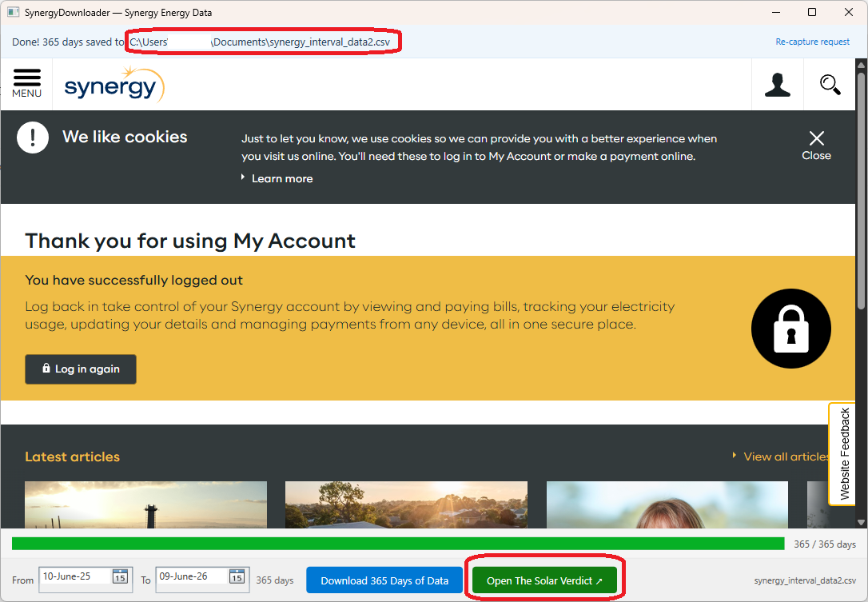Click Open The Solar Verdict button
The image size is (868, 602).
pos(544,580)
